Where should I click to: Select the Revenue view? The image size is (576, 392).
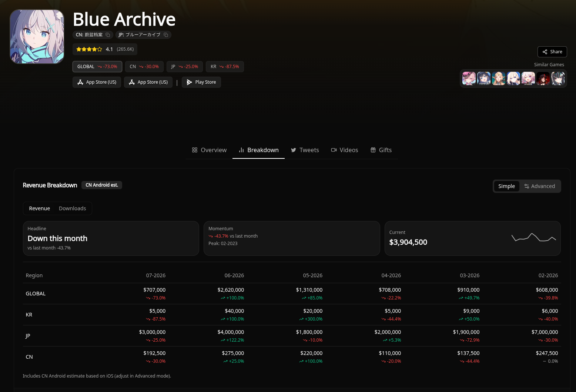(40, 208)
